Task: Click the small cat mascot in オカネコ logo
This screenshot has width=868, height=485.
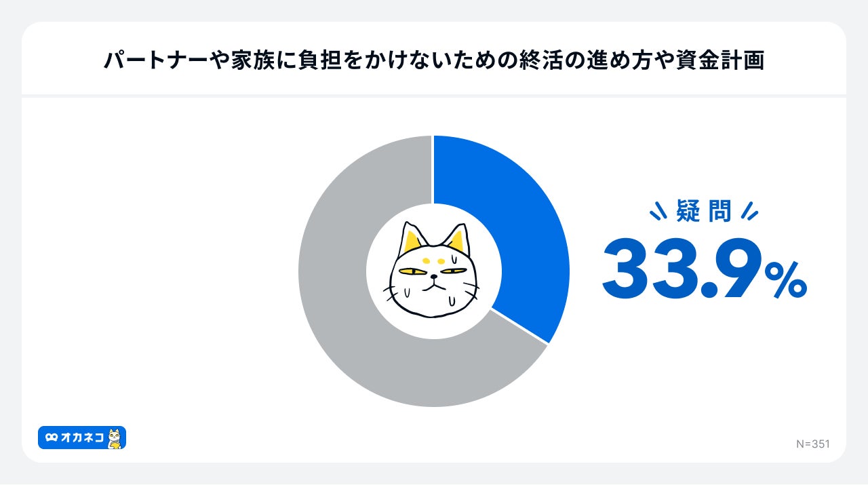Action: [x=115, y=438]
